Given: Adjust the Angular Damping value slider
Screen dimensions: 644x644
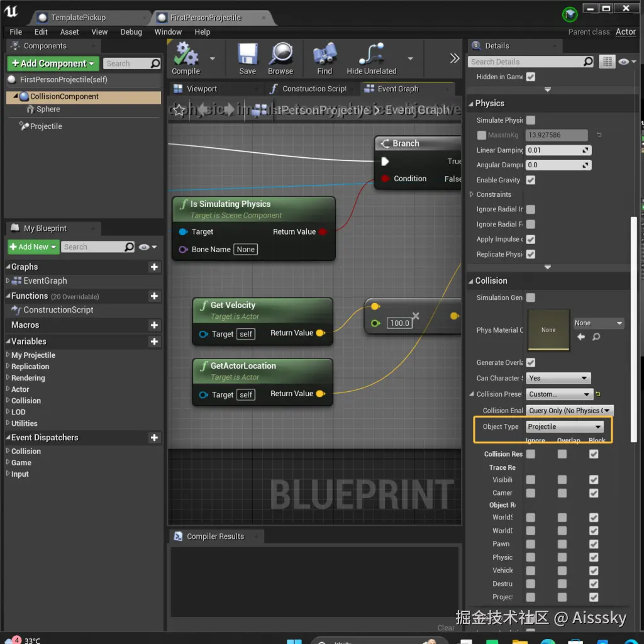Looking at the screenshot, I should pyautogui.click(x=558, y=165).
